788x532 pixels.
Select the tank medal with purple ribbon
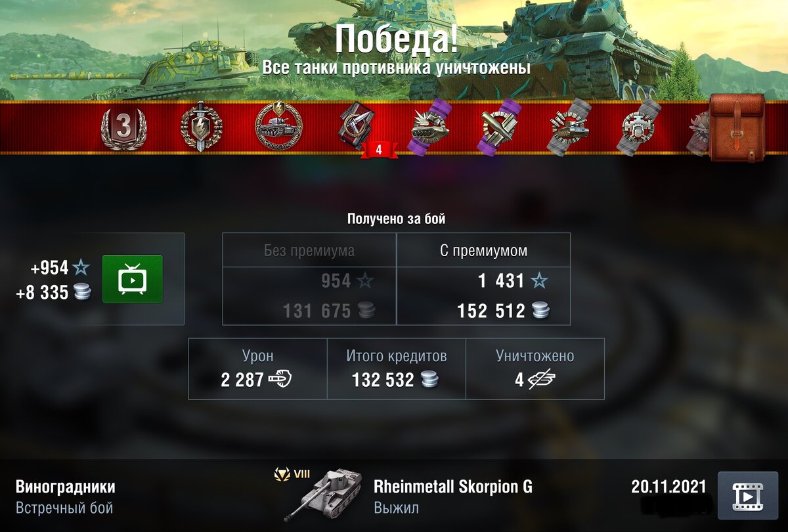pyautogui.click(x=431, y=128)
